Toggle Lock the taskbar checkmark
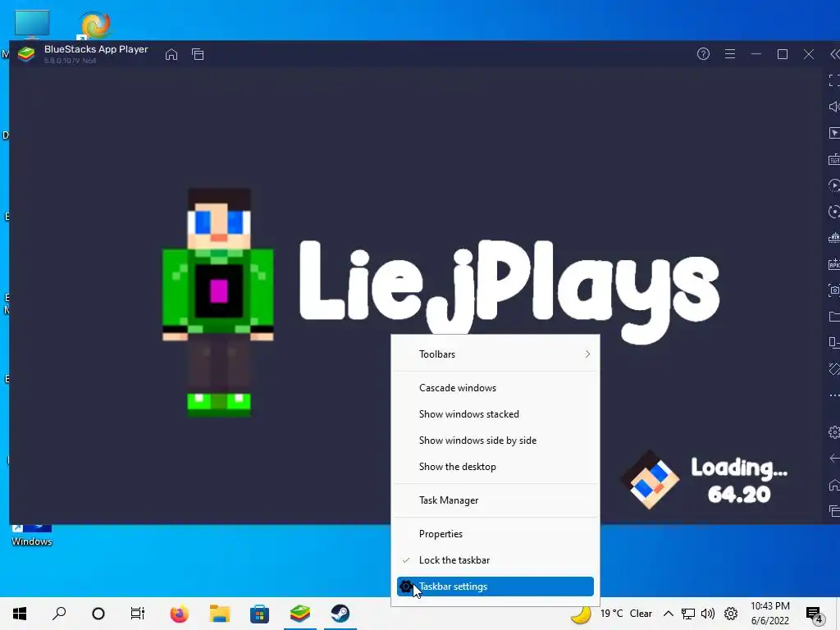Screen dimensions: 840x630 point(495,560)
